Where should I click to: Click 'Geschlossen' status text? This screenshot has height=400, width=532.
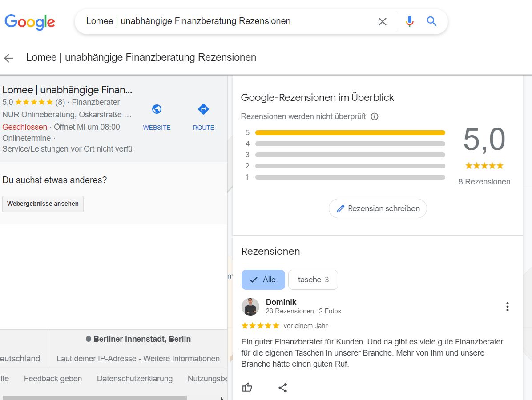(25, 127)
